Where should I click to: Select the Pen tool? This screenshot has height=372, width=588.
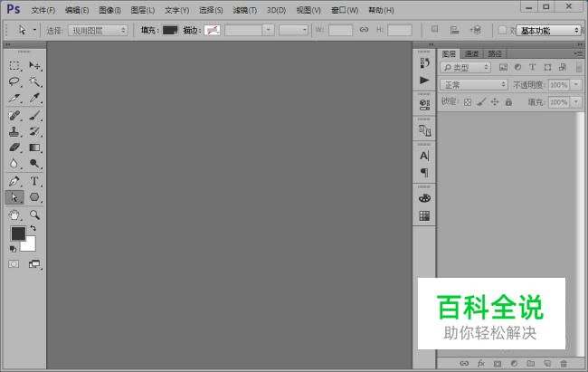point(14,181)
